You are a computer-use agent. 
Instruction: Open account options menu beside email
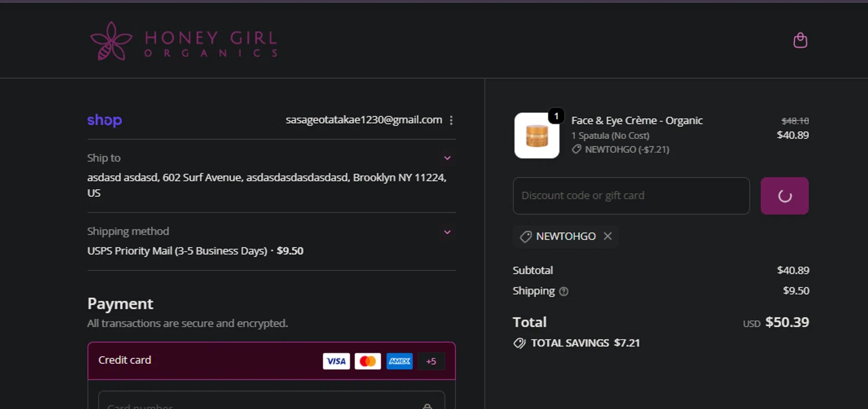pyautogui.click(x=451, y=120)
